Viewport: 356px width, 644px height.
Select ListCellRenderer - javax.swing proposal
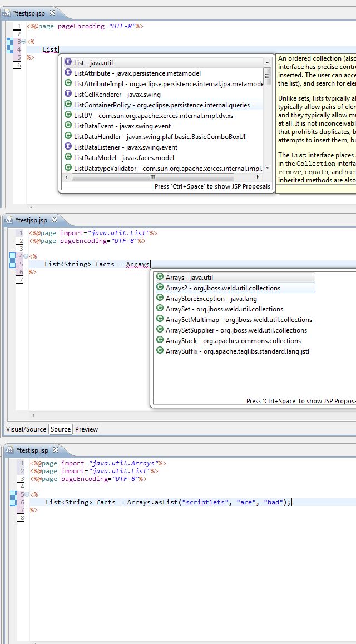coord(164,95)
